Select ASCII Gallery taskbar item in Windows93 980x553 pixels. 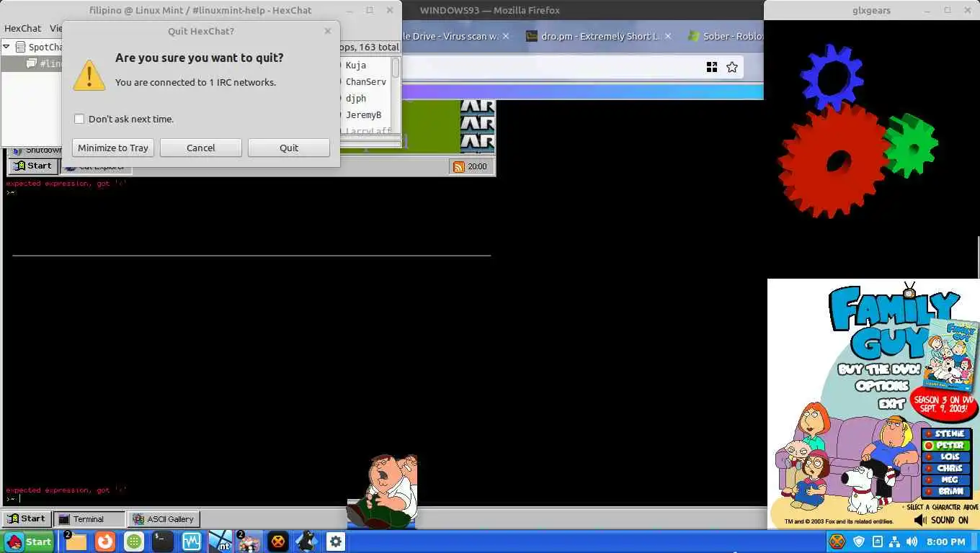[164, 519]
